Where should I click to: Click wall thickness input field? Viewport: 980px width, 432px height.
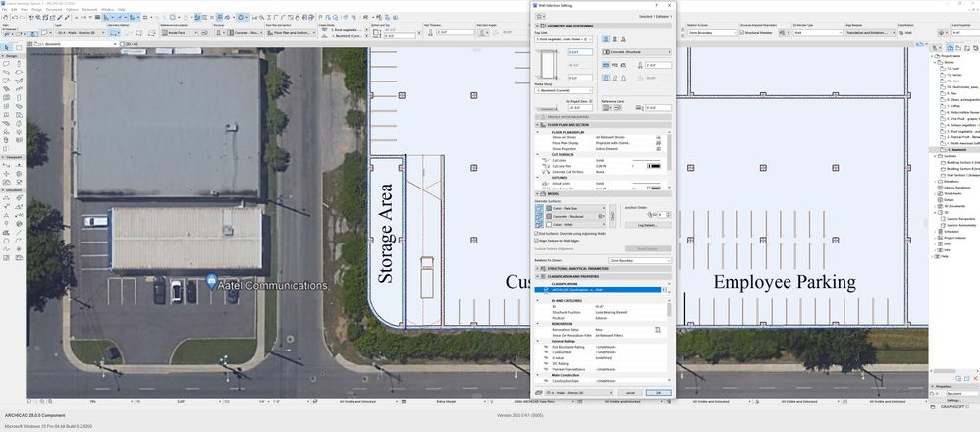pos(659,65)
